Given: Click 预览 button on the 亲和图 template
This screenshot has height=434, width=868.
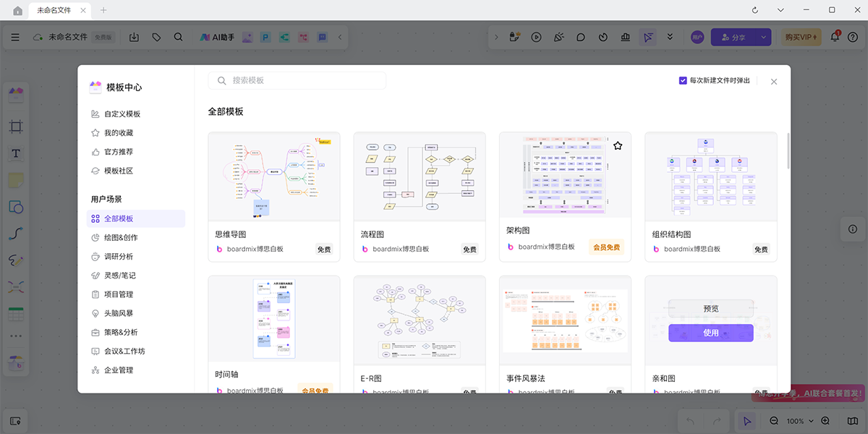Looking at the screenshot, I should coord(710,308).
